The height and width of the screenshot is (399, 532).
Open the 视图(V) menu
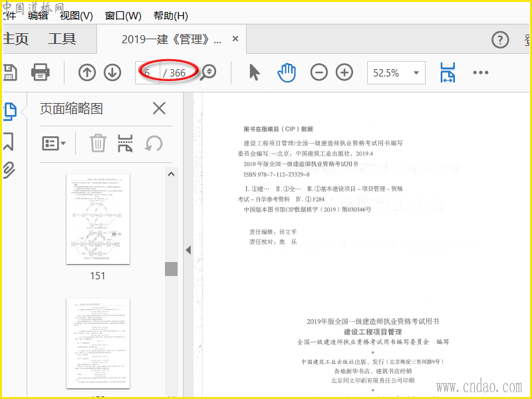pos(76,15)
